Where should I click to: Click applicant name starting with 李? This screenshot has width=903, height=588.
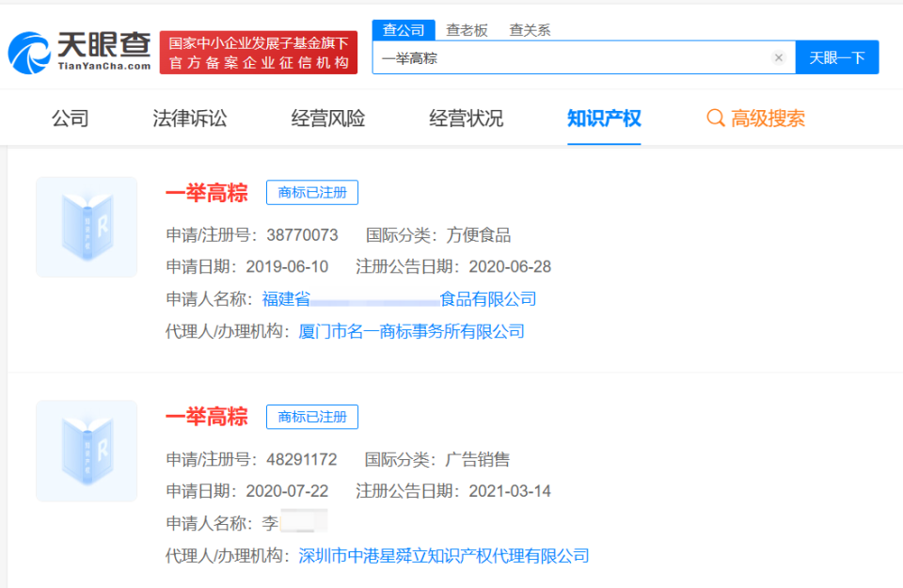point(294,522)
